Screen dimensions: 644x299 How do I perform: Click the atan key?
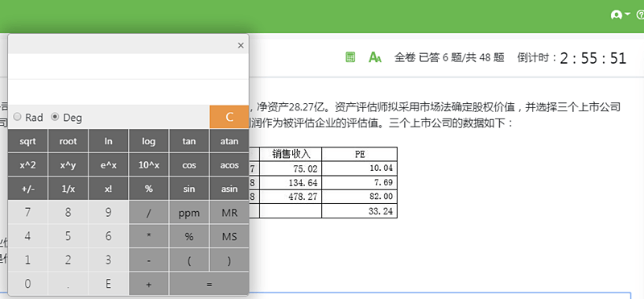(229, 141)
